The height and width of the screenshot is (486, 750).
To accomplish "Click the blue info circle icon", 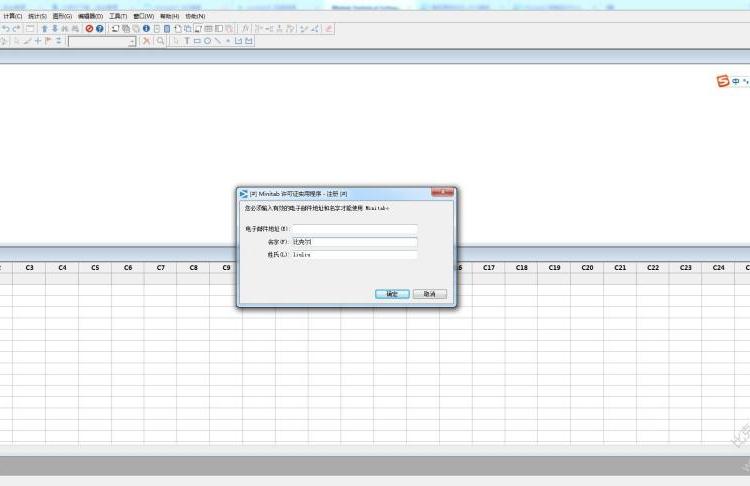I will [x=146, y=29].
